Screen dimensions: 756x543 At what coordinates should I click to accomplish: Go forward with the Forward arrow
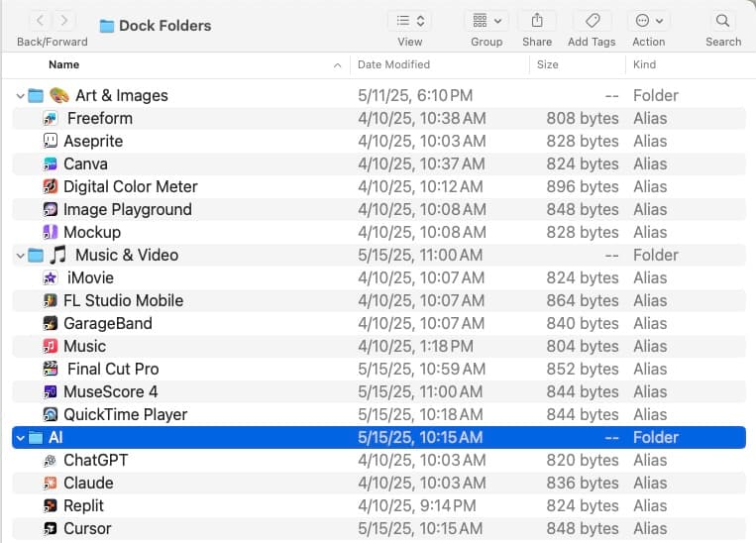pos(63,20)
